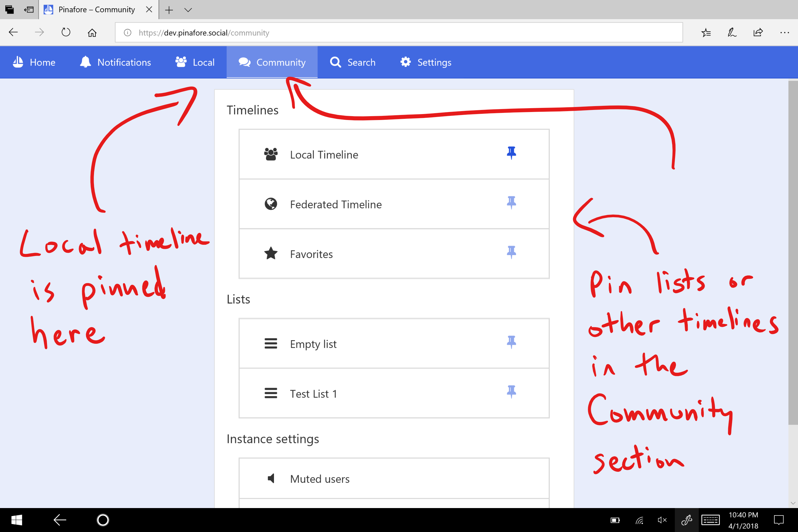Pin Test List 1
The image size is (798, 532).
pos(511,392)
